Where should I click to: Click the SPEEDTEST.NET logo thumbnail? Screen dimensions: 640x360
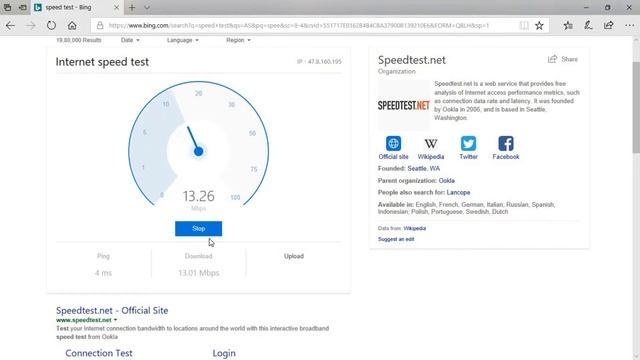point(404,105)
